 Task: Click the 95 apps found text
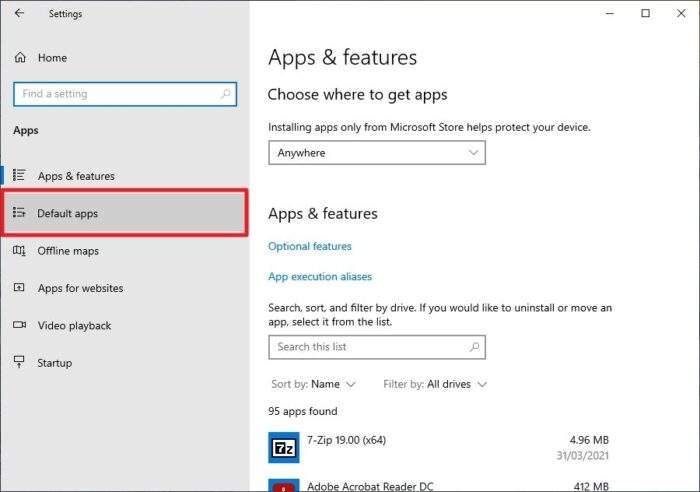pos(303,411)
